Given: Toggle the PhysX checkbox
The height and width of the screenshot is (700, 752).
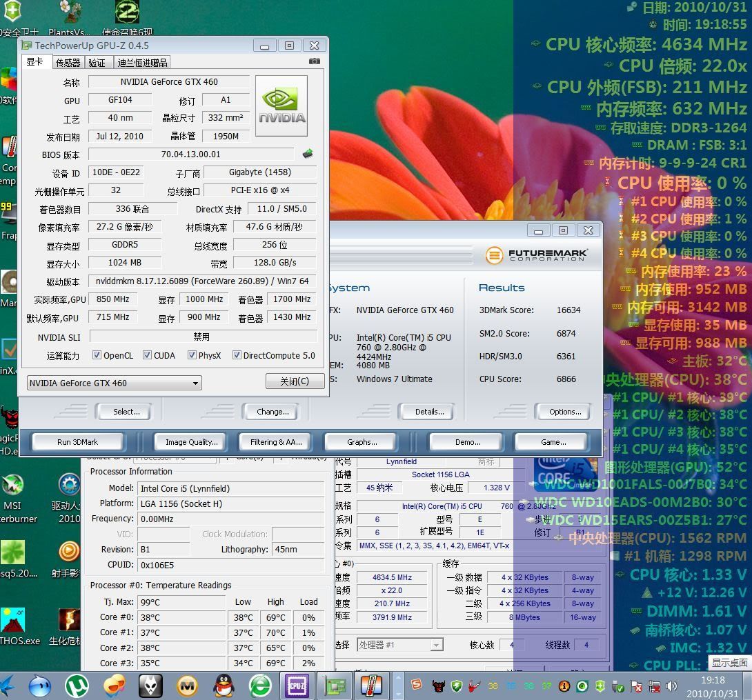Looking at the screenshot, I should [192, 355].
